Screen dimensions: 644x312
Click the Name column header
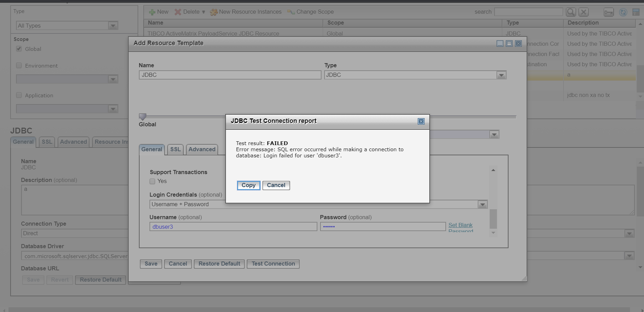[234, 23]
